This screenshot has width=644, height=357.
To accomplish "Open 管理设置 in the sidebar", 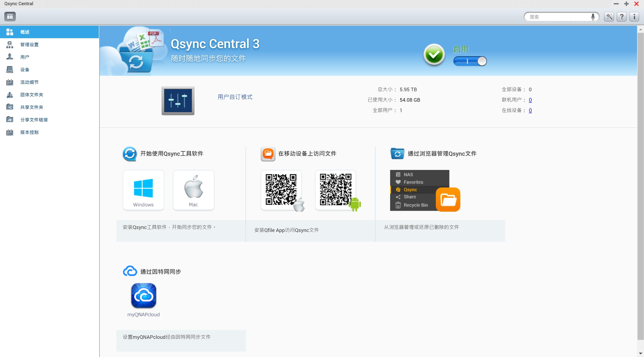I will 29,44.
